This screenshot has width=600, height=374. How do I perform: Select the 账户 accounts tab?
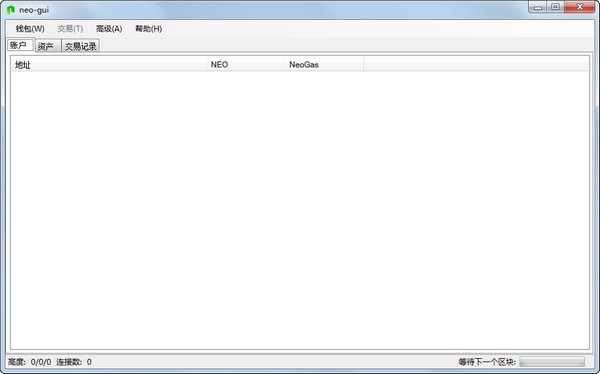click(x=21, y=45)
